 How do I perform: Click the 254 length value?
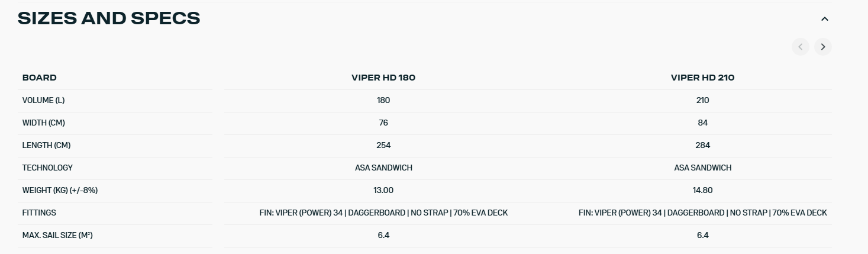(383, 145)
